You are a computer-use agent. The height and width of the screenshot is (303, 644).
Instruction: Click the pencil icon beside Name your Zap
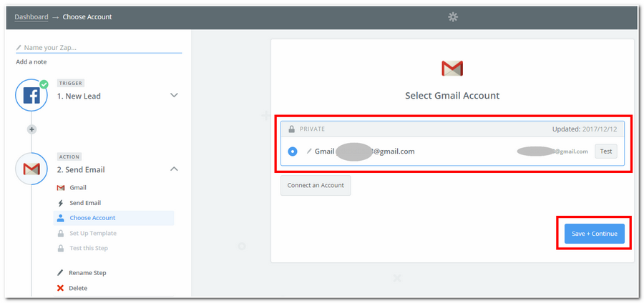click(x=19, y=48)
